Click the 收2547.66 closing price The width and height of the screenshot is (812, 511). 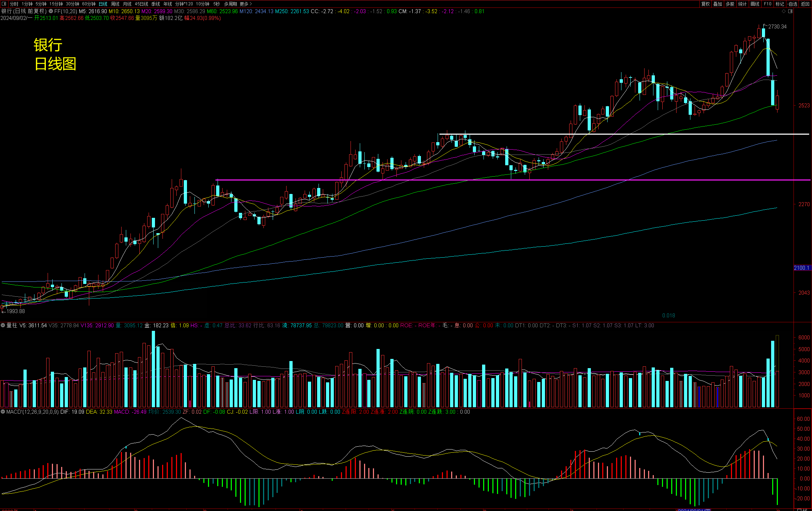(122, 18)
